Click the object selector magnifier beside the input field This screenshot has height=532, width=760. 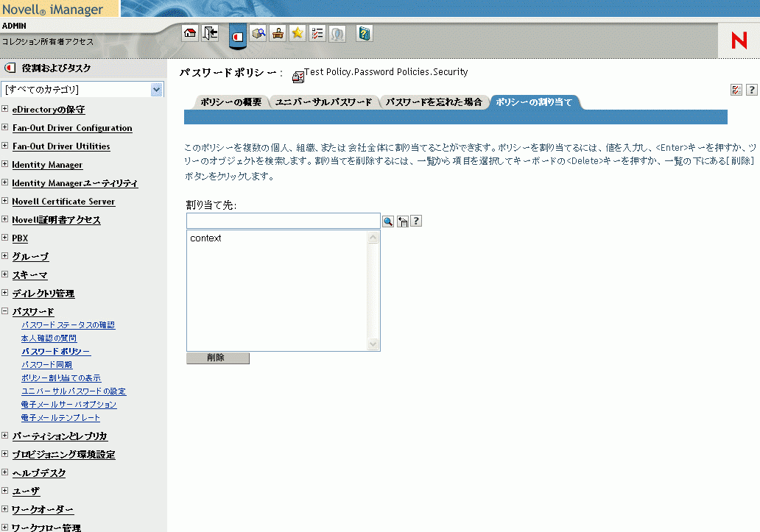click(388, 221)
